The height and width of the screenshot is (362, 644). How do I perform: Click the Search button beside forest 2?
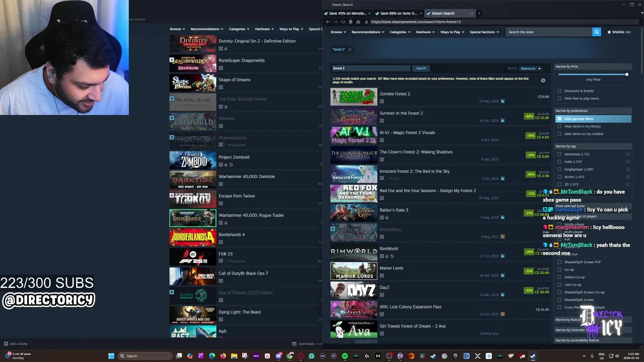coord(421,68)
